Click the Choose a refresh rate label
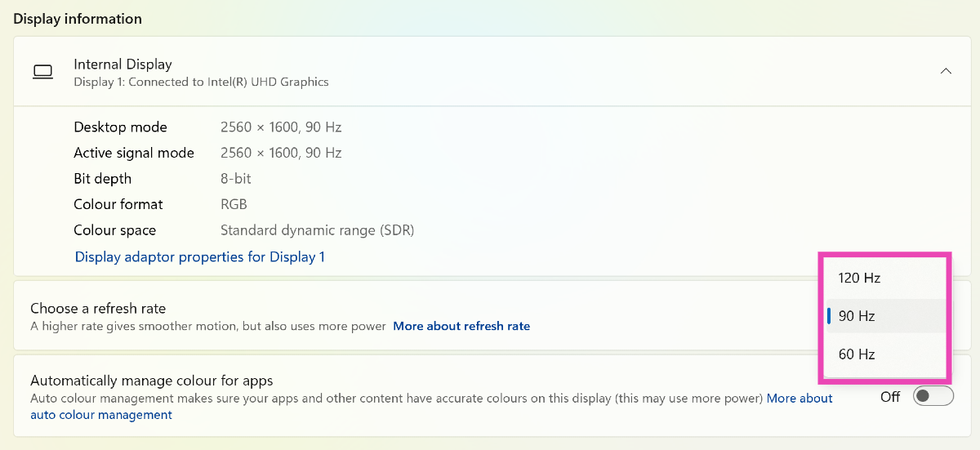The width and height of the screenshot is (980, 450). tap(98, 308)
